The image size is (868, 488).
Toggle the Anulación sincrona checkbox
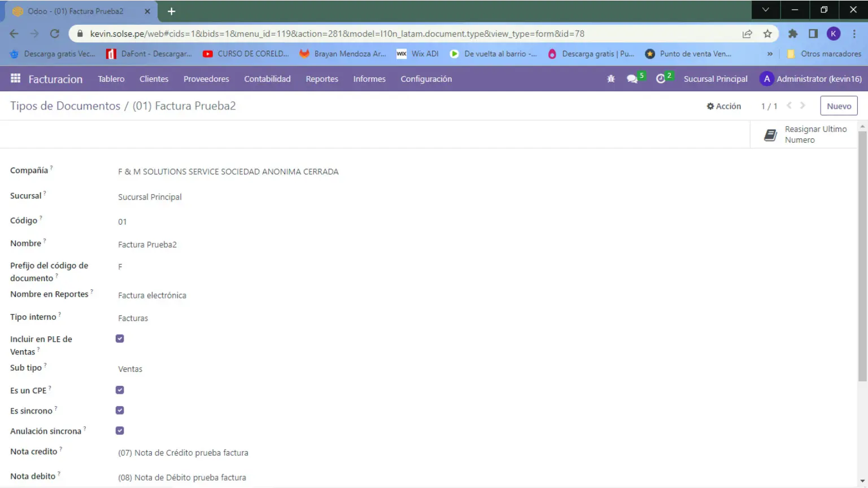coord(120,430)
